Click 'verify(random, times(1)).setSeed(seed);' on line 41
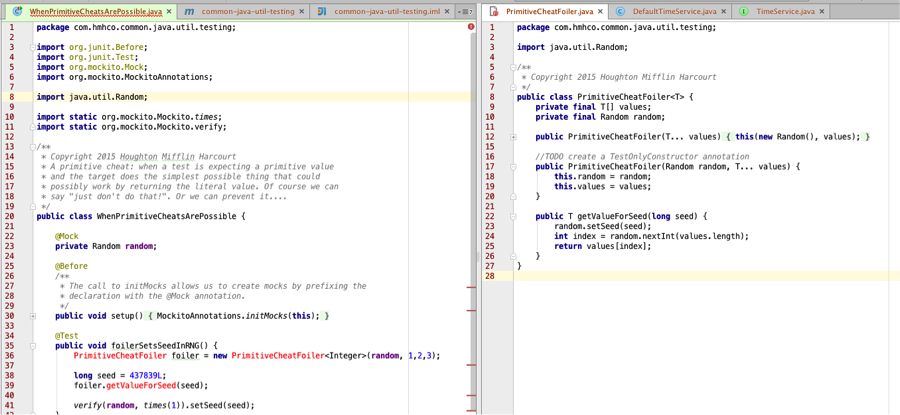This screenshot has height=415, width=900. (164, 405)
